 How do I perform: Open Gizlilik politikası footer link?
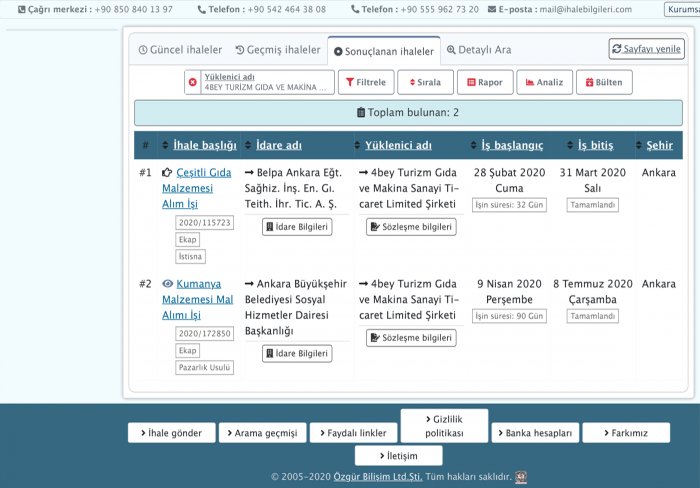444,426
